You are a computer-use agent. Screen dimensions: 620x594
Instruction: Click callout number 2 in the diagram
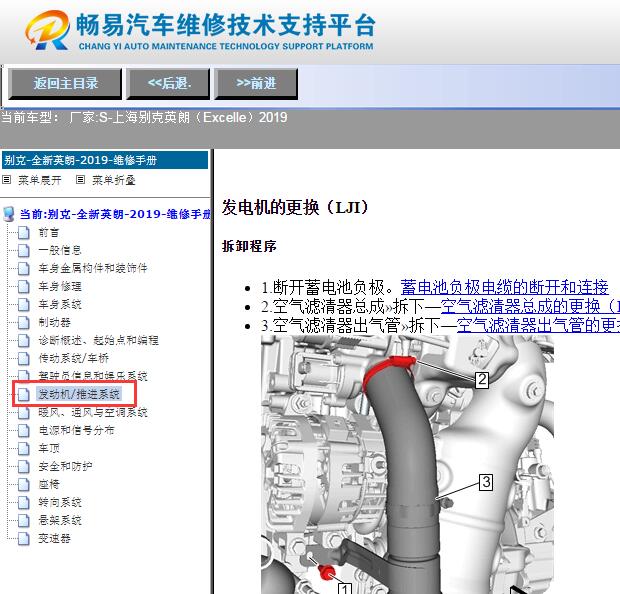[482, 380]
